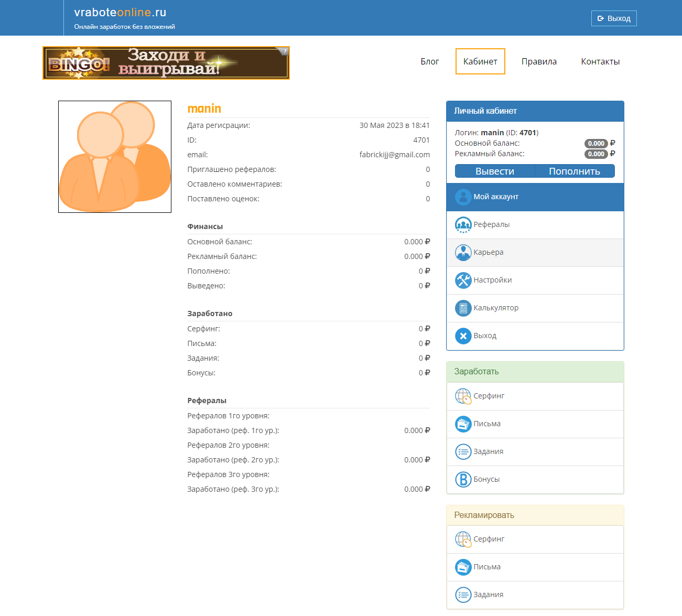Viewport: 682px width, 616px height.
Task: Click the Приглашено рефералов label
Action: [232, 169]
